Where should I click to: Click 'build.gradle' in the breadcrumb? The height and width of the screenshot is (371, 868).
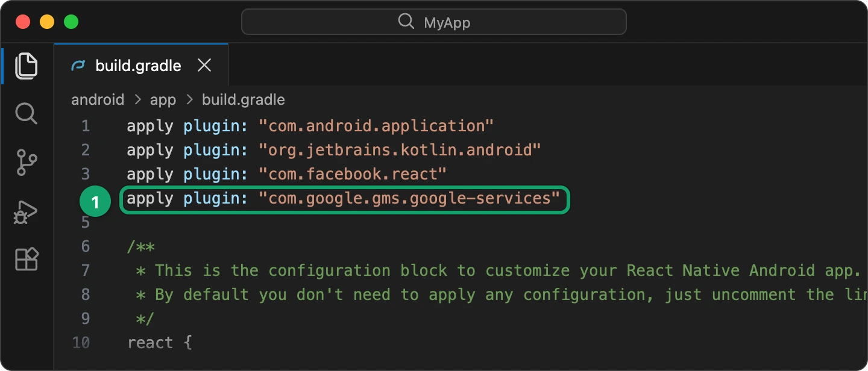click(244, 99)
